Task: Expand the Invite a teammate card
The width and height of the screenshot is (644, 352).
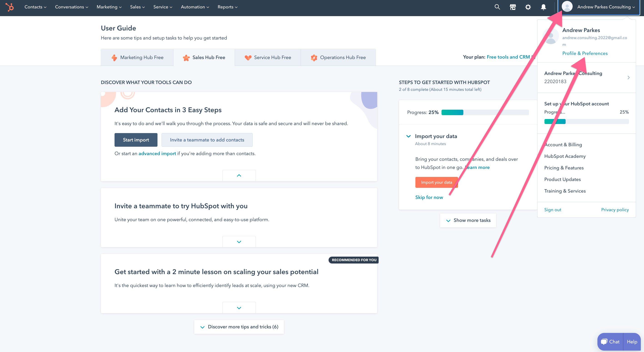Action: coord(239,242)
